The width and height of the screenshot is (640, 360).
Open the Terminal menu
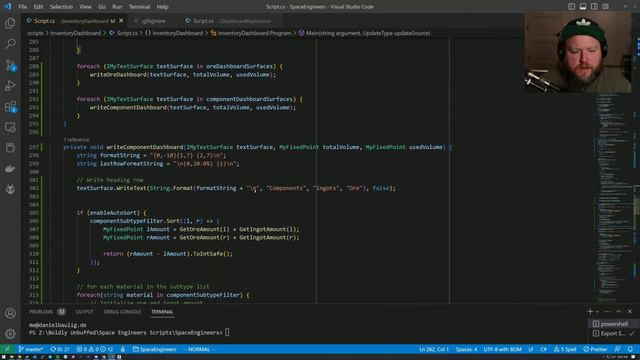point(140,7)
